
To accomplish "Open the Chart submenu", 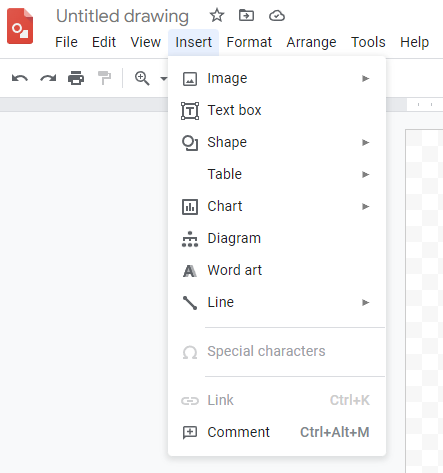I will 277,206.
